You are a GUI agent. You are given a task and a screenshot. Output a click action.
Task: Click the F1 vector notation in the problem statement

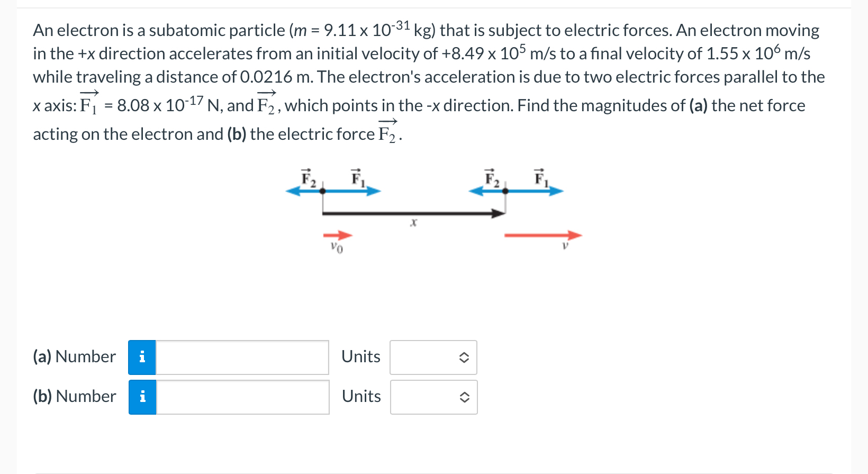[87, 105]
